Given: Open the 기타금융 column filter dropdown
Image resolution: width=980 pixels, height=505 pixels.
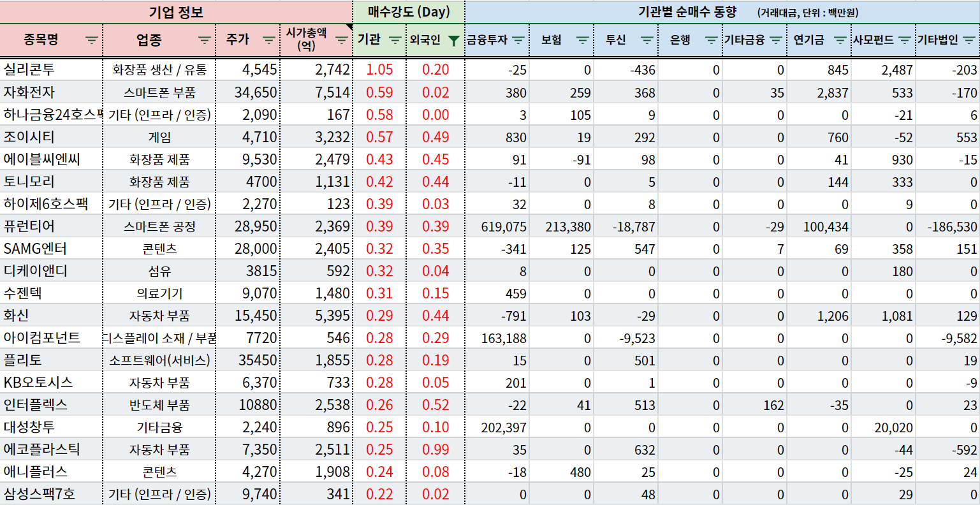Looking at the screenshot, I should click(776, 40).
